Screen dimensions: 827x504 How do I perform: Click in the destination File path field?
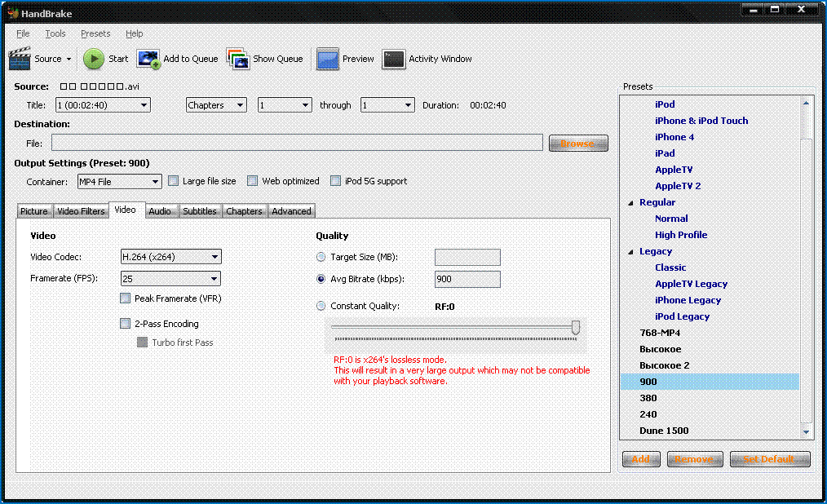[297, 143]
